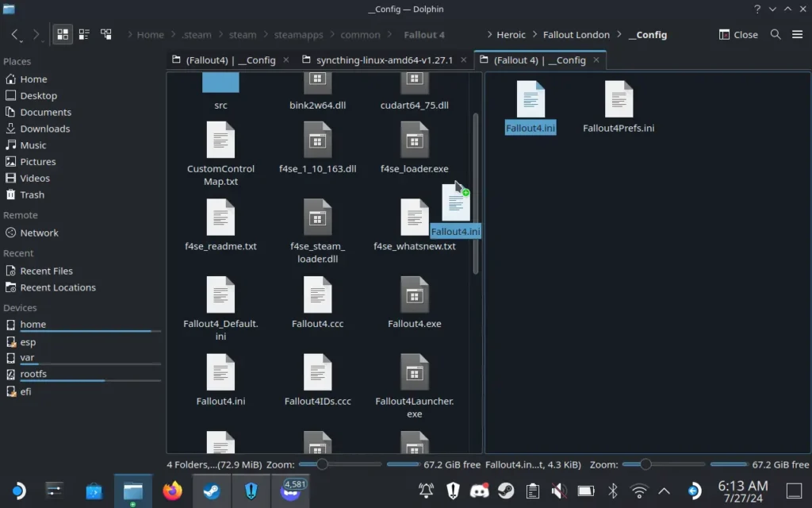Viewport: 812px width, 508px height.
Task: Open clock showing 6:13 AM
Action: coord(742,491)
